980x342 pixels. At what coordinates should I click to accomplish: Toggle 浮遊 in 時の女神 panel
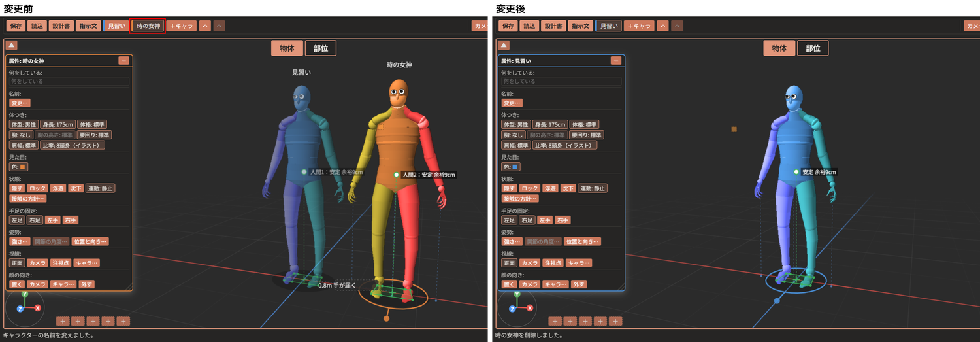(x=58, y=188)
